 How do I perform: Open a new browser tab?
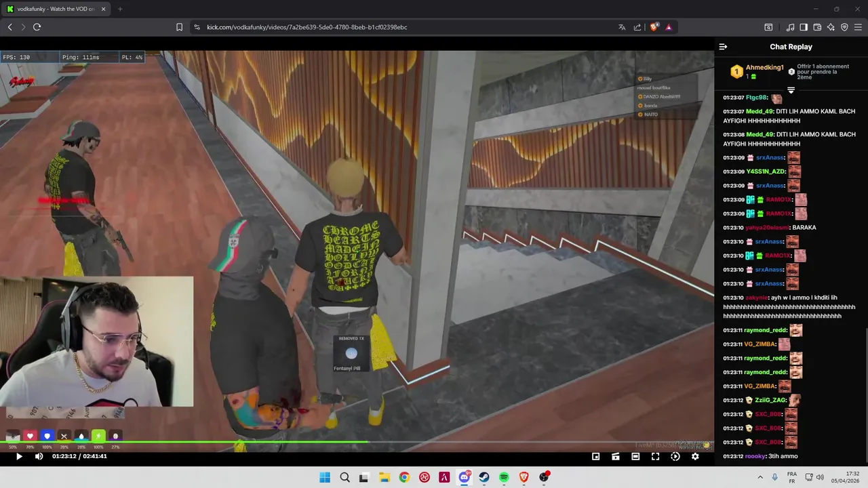click(120, 9)
